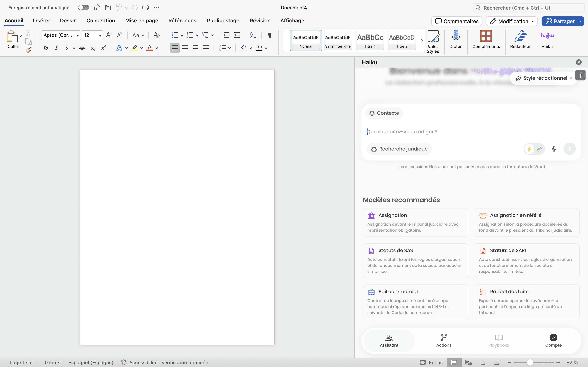Switch to the Références ribbon tab

click(182, 21)
